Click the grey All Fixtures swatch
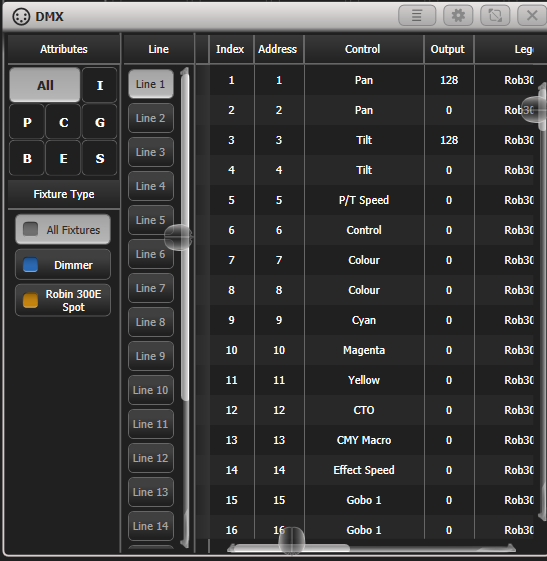This screenshot has width=547, height=561. pyautogui.click(x=30, y=229)
